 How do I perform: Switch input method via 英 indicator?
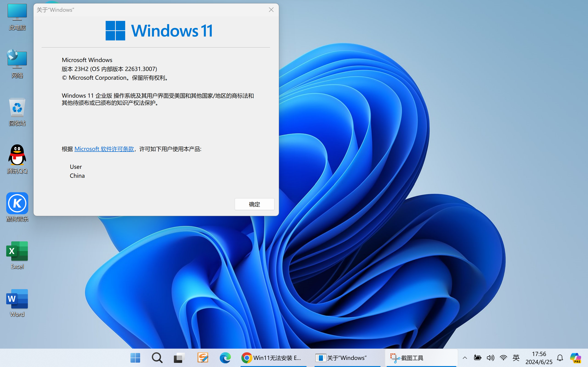(516, 358)
